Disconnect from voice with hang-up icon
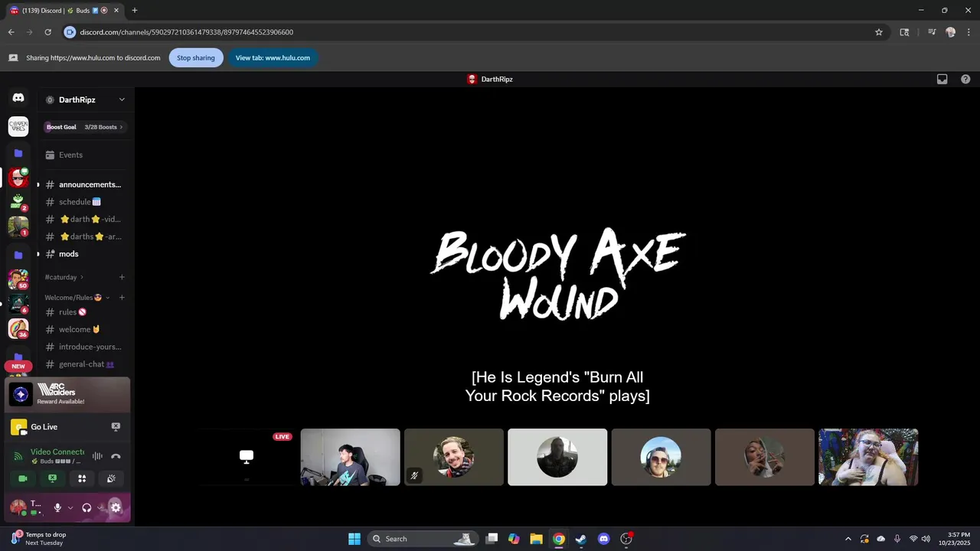Screen dimensions: 980x551 click(x=116, y=456)
